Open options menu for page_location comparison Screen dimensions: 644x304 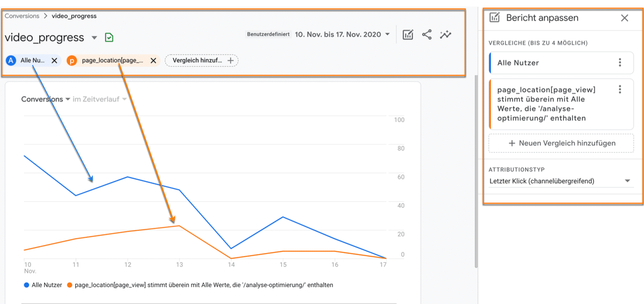coord(620,90)
